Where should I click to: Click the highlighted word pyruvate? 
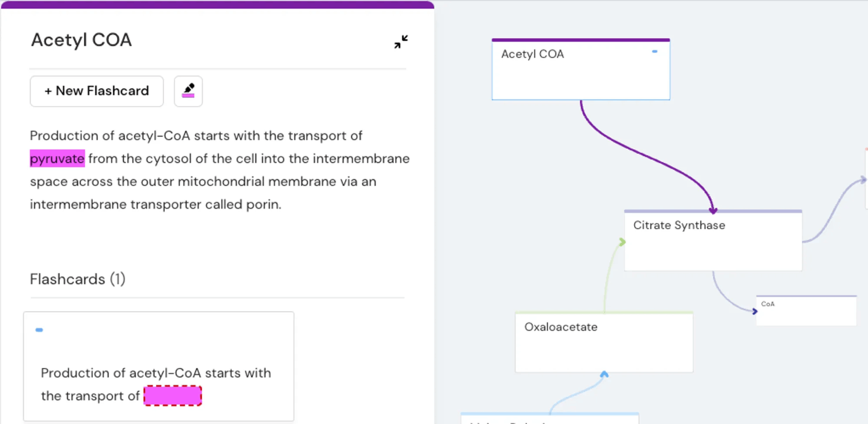tap(57, 159)
